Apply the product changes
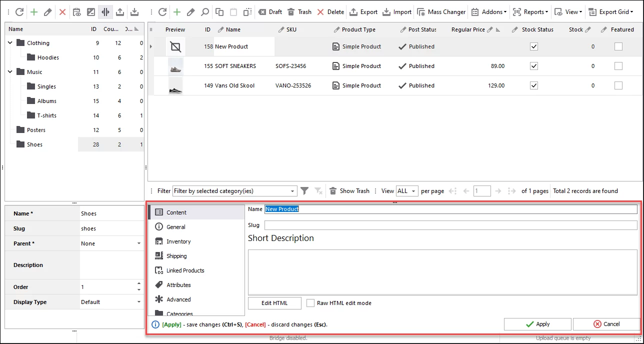644x344 pixels. pyautogui.click(x=537, y=324)
